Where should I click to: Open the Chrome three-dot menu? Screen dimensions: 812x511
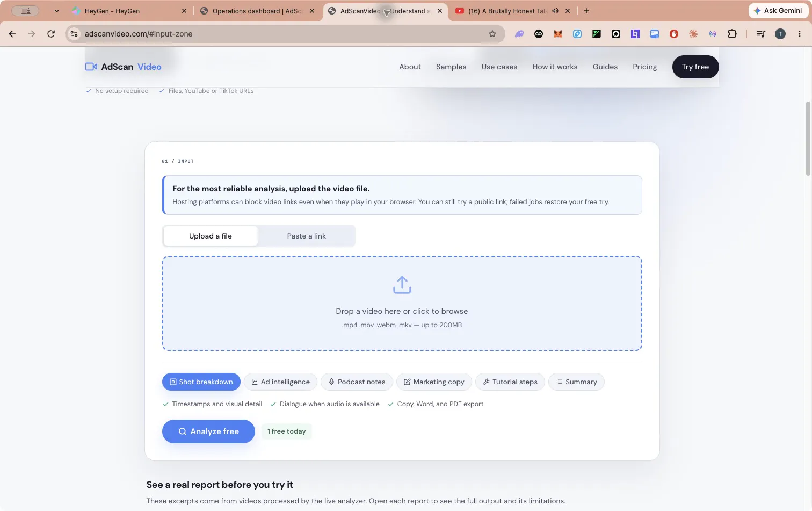tap(800, 34)
